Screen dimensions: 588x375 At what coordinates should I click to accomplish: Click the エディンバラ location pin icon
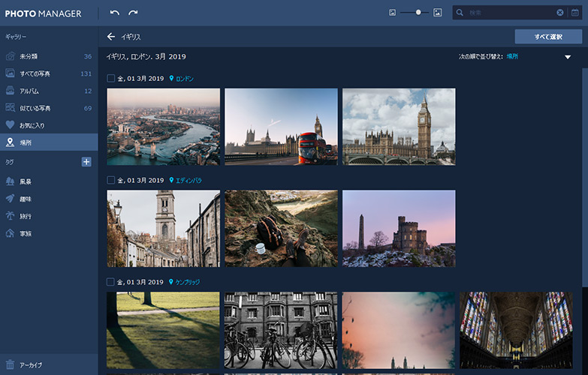click(x=171, y=180)
